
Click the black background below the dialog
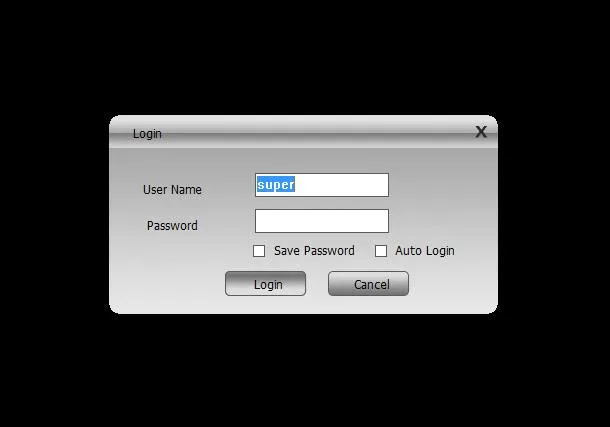(x=303, y=369)
